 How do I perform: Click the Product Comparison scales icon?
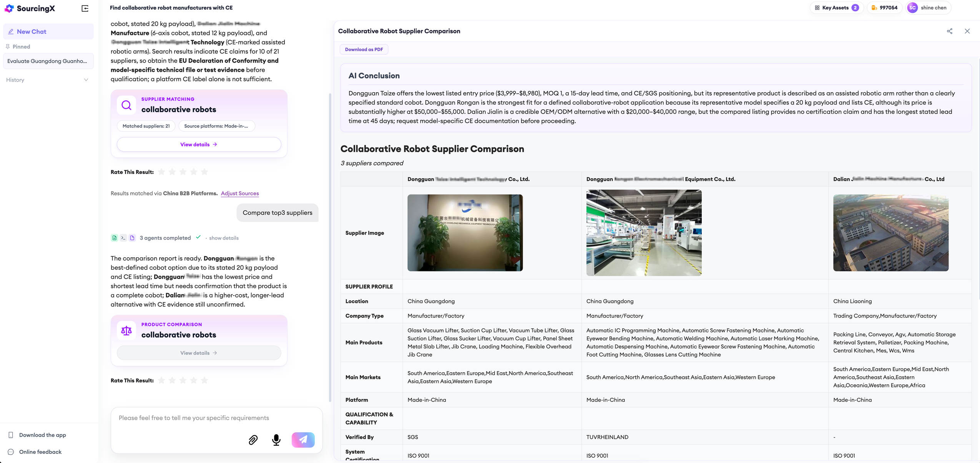point(126,330)
